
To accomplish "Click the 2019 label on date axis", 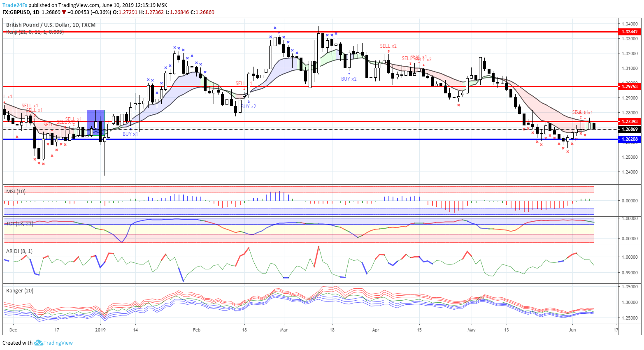I will point(100,330).
